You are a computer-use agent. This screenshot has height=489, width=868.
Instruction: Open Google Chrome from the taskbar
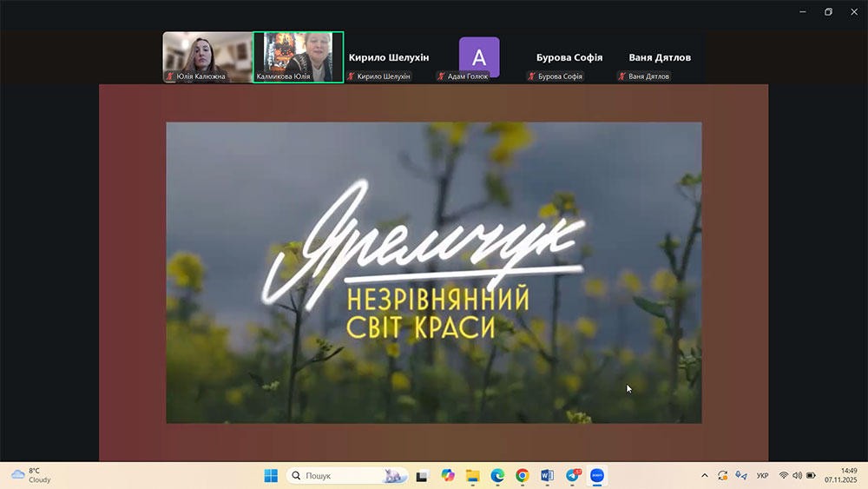tap(523, 475)
